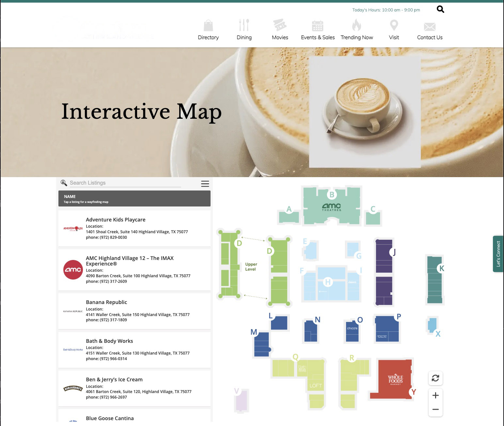The width and height of the screenshot is (504, 426).
Task: Click Whole Foods Market building on map
Action: point(395,380)
